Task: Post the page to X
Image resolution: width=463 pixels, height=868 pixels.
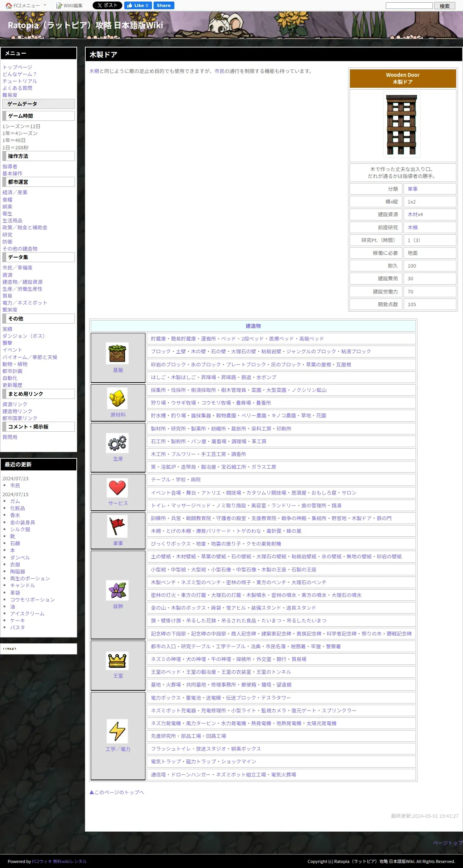Action: [107, 5]
